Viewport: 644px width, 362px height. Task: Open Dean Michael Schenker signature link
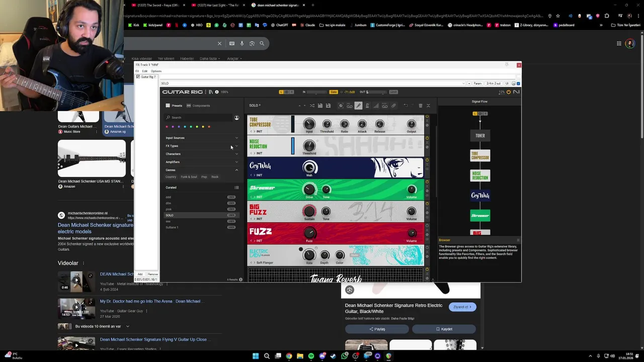click(x=96, y=228)
